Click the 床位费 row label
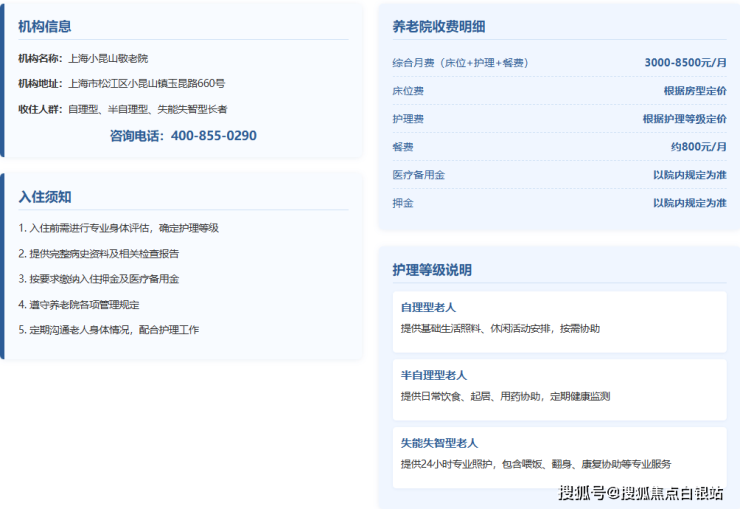740x509 pixels. pyautogui.click(x=408, y=91)
